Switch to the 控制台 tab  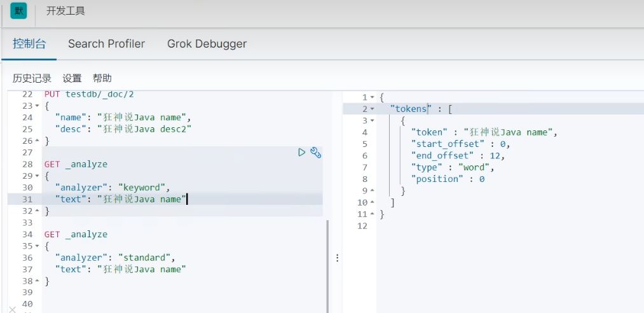[x=29, y=43]
